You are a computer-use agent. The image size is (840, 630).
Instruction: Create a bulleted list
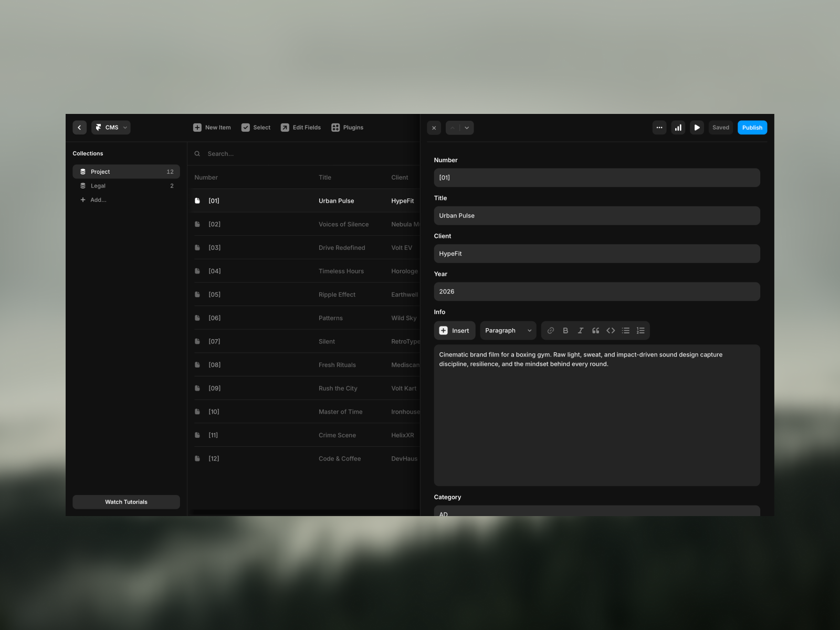click(x=625, y=331)
